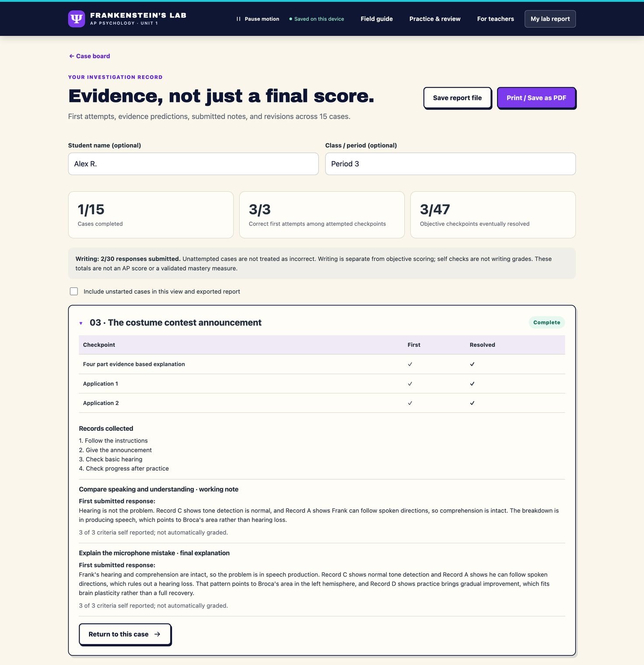The image size is (644, 665).
Task: Click Resolved checkmark in Application 1 row
Action: tap(472, 384)
